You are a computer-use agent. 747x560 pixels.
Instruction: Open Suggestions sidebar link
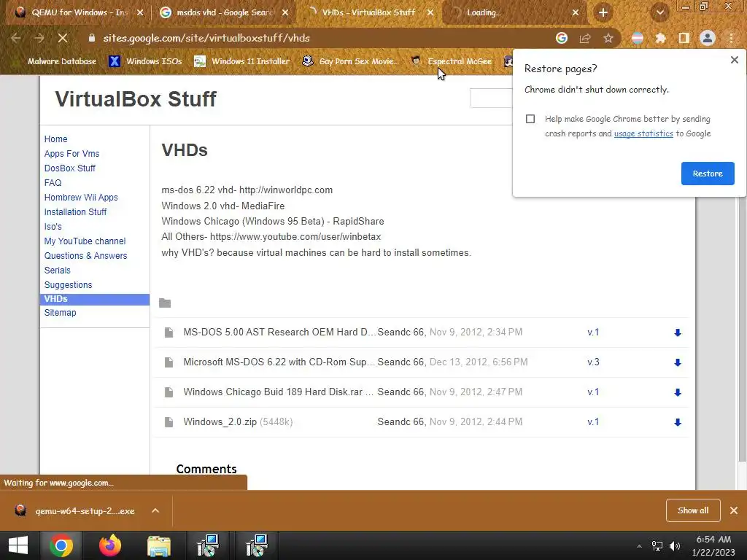tap(68, 285)
